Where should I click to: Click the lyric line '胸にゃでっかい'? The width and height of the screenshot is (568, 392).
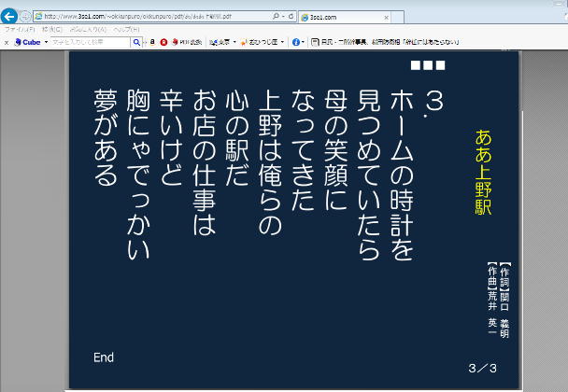138,175
